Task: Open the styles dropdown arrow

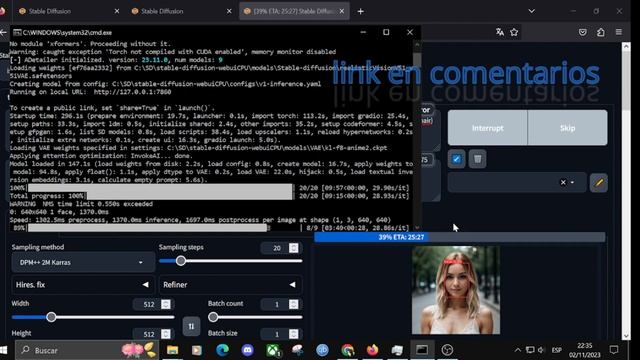Action: coord(572,182)
